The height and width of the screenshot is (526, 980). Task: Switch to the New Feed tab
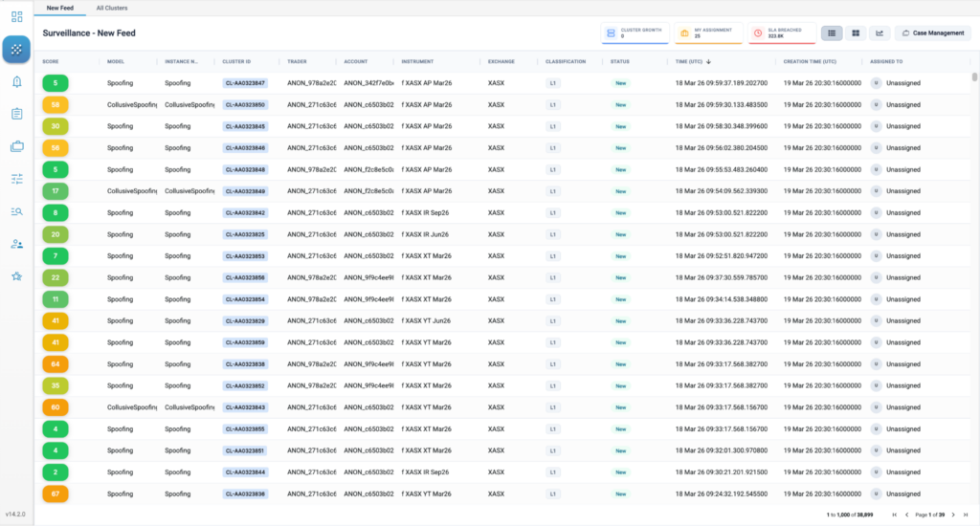pos(60,8)
